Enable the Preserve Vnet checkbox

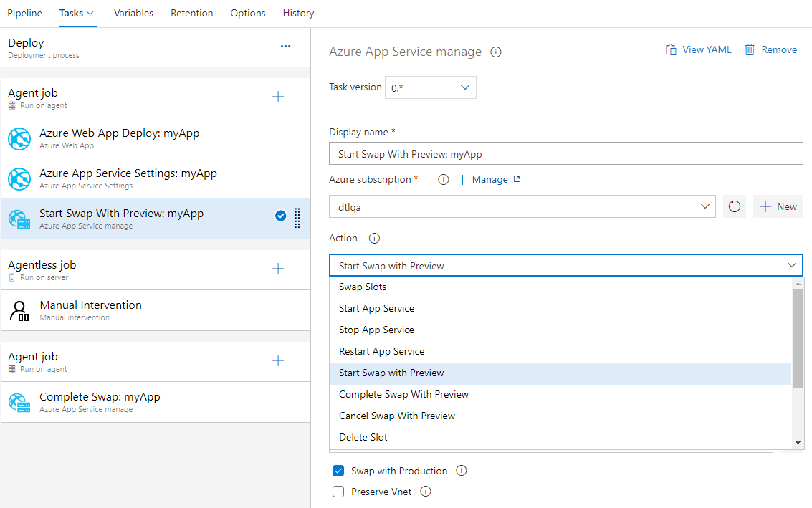pyautogui.click(x=338, y=492)
